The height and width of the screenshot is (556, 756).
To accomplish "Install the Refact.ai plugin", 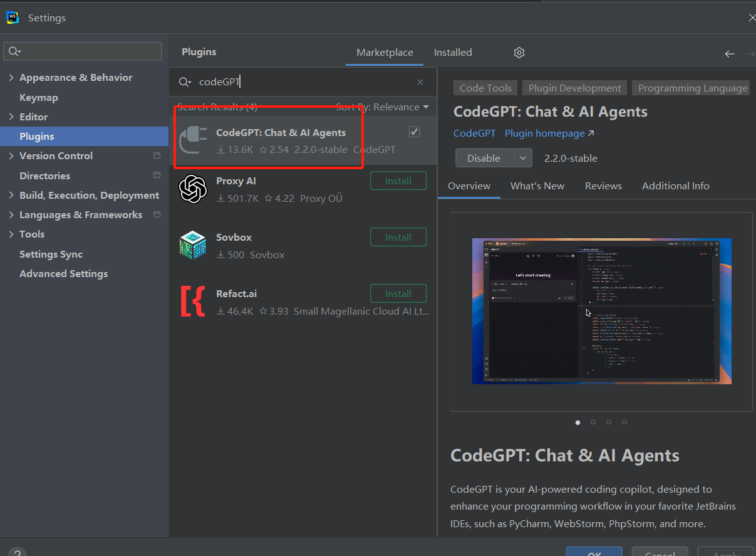I will point(398,294).
